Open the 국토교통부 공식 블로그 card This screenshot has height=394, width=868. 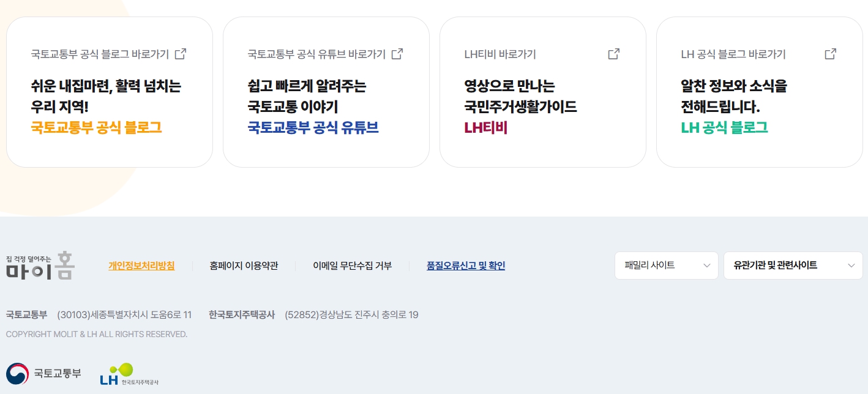110,92
